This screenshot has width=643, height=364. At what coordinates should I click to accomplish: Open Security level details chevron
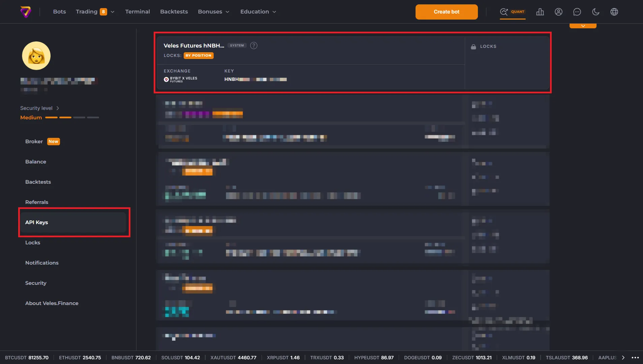58,108
